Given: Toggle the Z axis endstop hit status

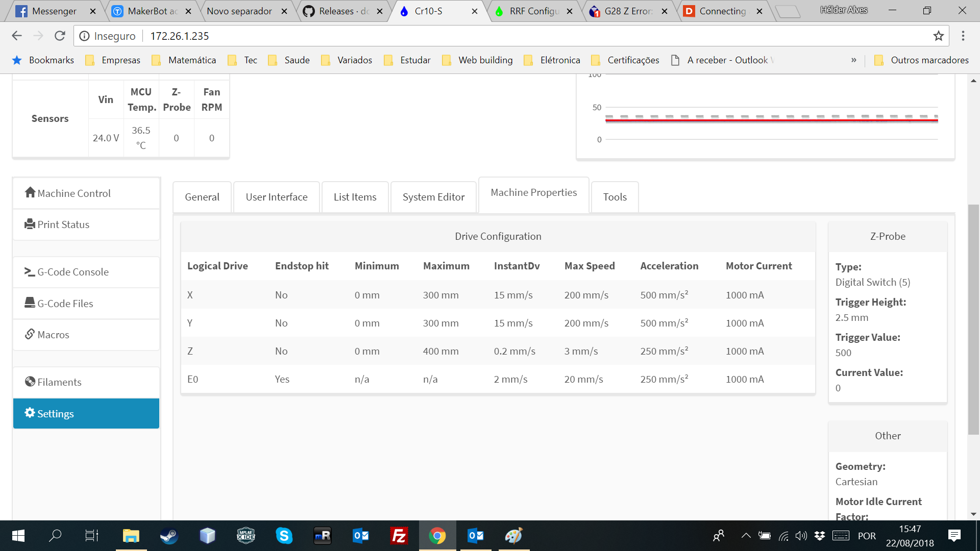Looking at the screenshot, I should tap(281, 350).
